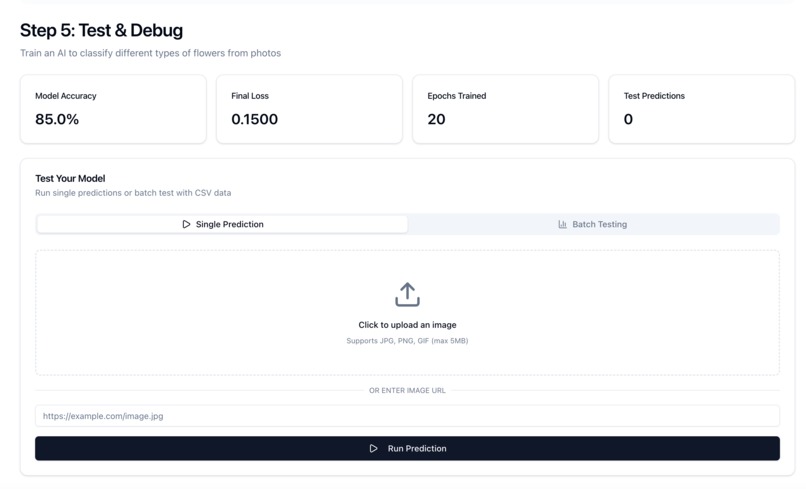Select the Model Accuracy value 85.0%
Image resolution: width=806 pixels, height=489 pixels.
point(57,119)
